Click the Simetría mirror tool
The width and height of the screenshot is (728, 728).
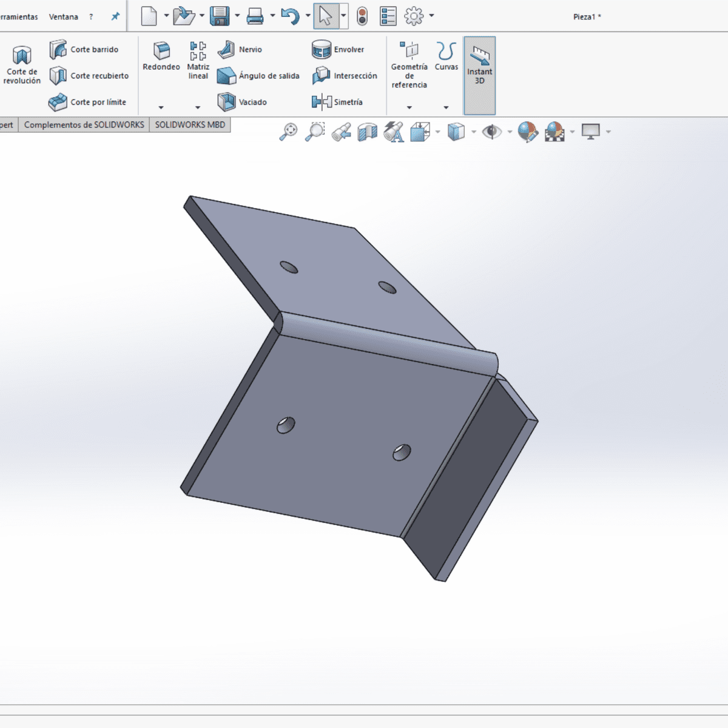(x=337, y=102)
